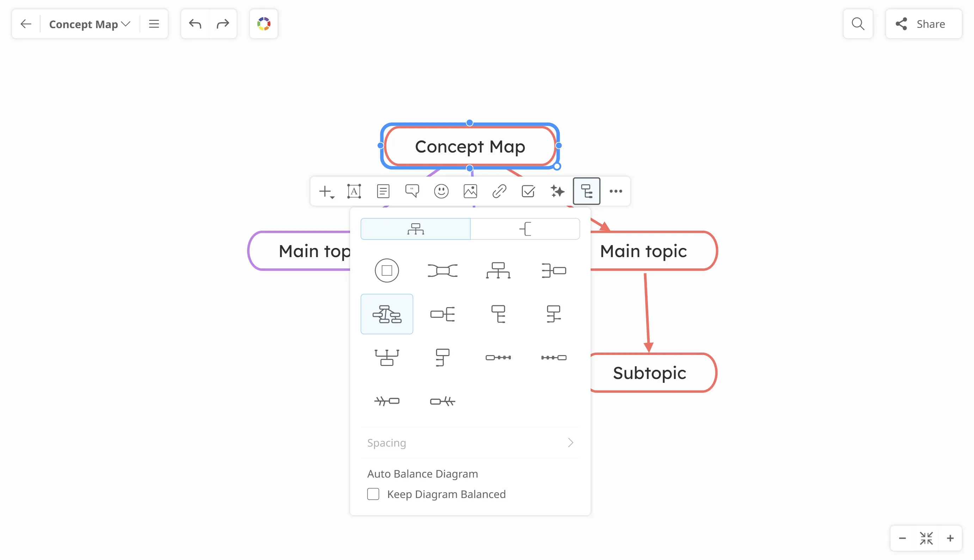This screenshot has width=974, height=560.
Task: Enable Keep Diagram Balanced checkbox
Action: tap(373, 494)
